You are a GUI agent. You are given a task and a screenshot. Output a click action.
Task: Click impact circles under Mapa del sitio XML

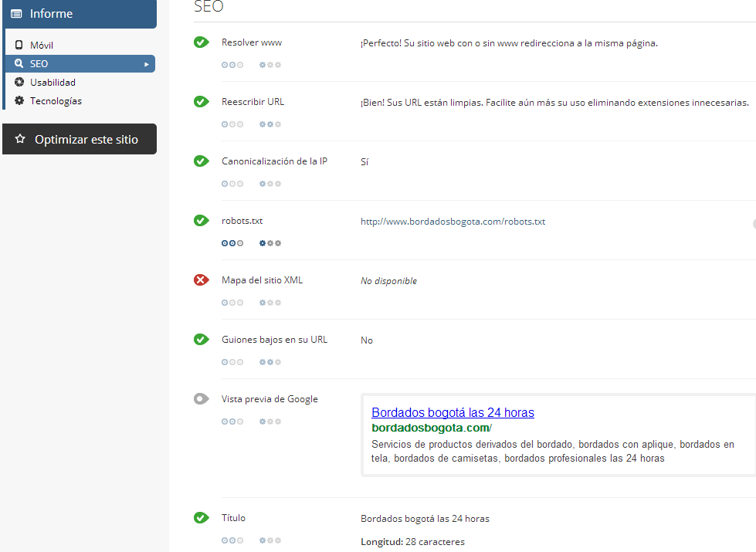click(232, 303)
